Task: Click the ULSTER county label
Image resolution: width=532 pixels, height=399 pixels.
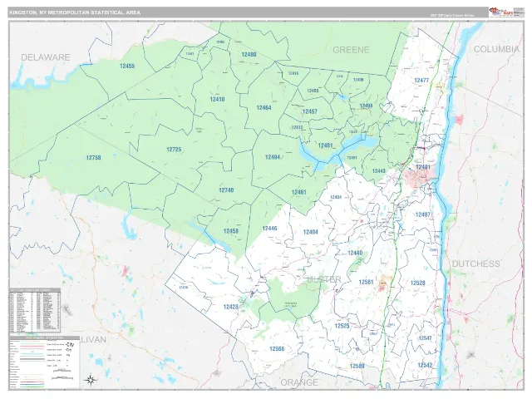Action: 324,279
